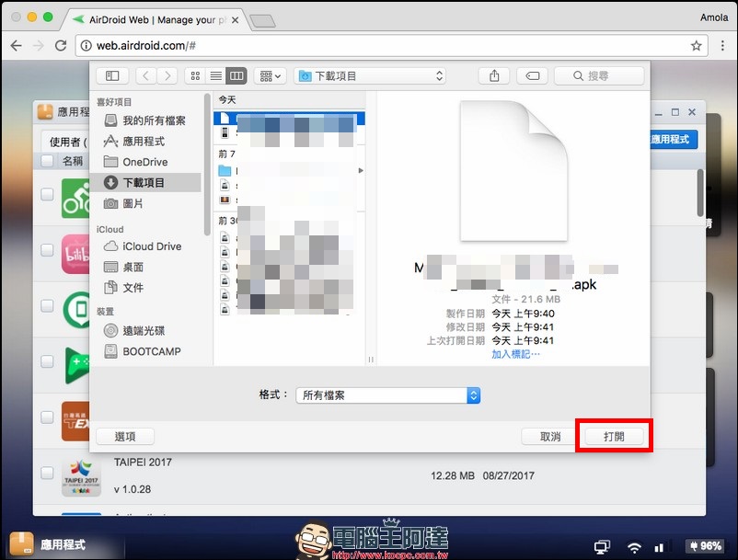Check the TEX app row checkbox

click(47, 417)
